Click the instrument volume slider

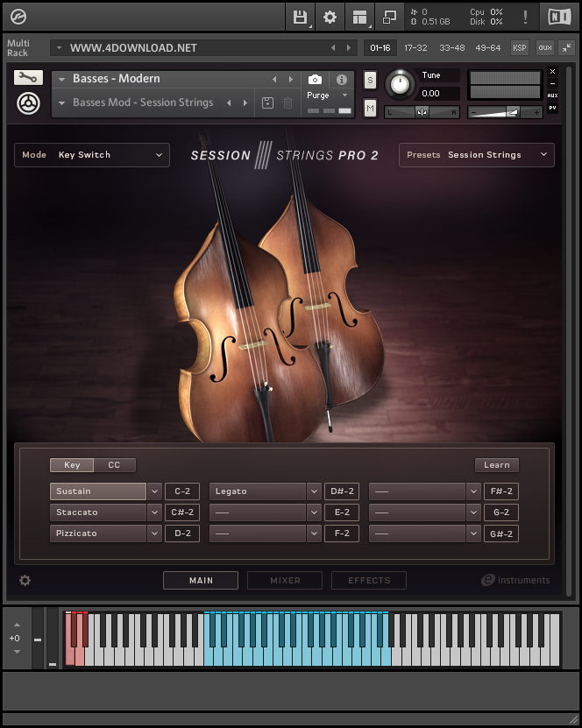tap(505, 112)
